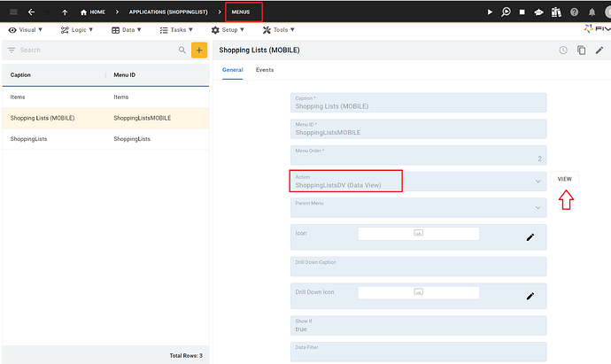The height and width of the screenshot is (364, 611).
Task: Go to HOME in breadcrumb
Action: (93, 12)
